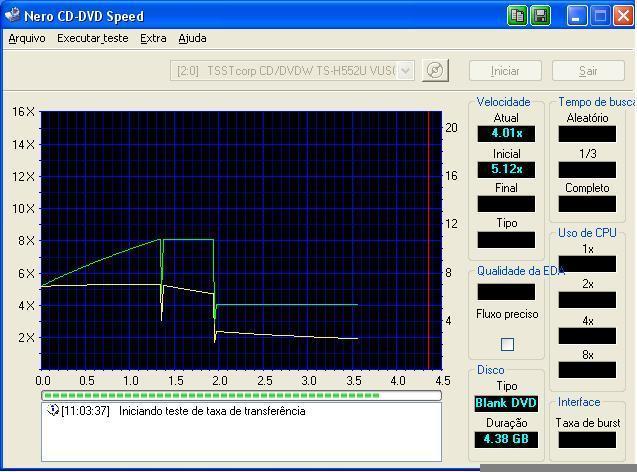Open the Ajuda menu

pos(192,38)
